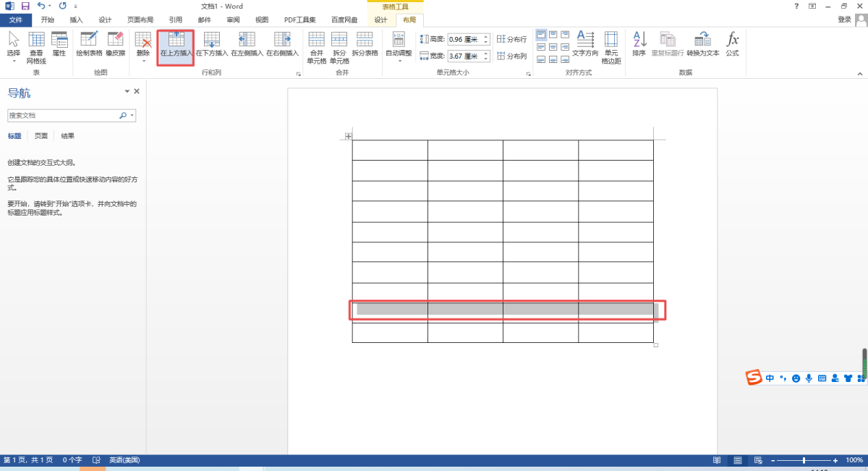
Task: Select the Eraser (橡皮擦) tool
Action: coord(116,45)
